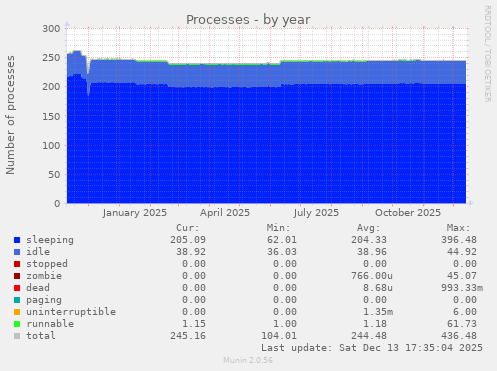Viewport: 497px width, 371px height.
Task: Click sleeping average value 204.33
Action: tap(369, 240)
